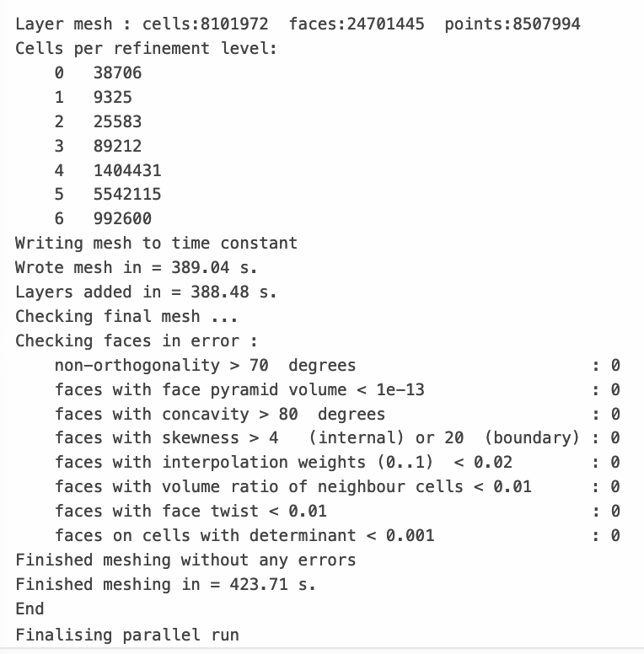The width and height of the screenshot is (644, 654).
Task: Click 'Checking final mesh ...' text
Action: point(126,316)
